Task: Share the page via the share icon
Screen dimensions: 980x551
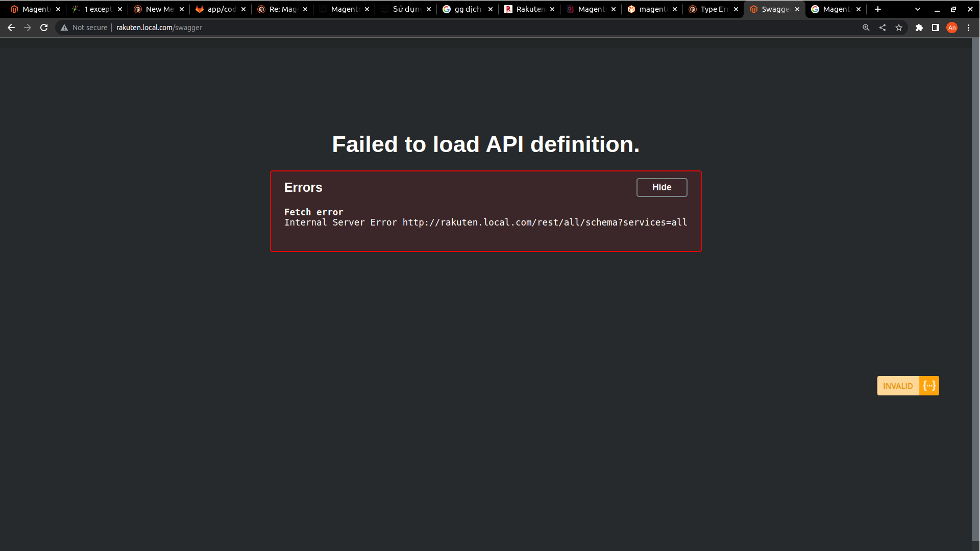Action: (x=883, y=28)
